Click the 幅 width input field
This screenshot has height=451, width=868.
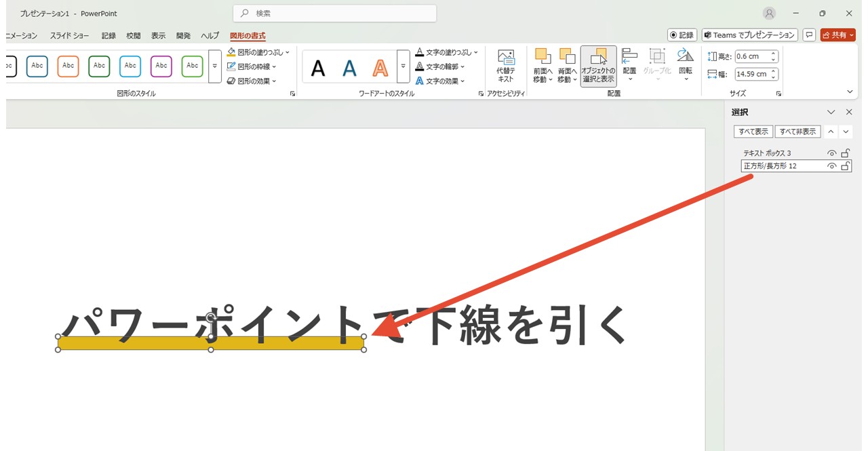pos(752,74)
